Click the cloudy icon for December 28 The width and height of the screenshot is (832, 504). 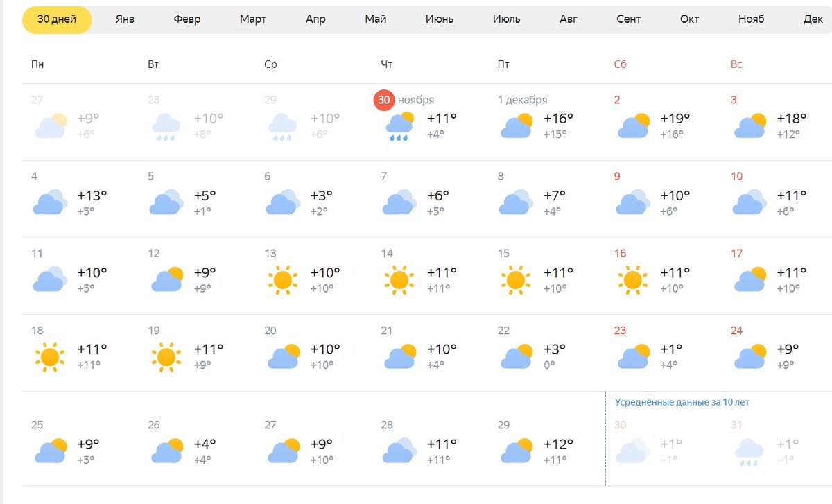coord(399,451)
